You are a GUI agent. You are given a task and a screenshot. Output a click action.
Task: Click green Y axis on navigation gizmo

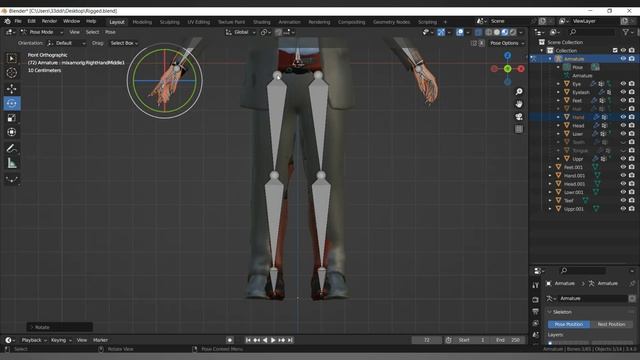pyautogui.click(x=507, y=69)
